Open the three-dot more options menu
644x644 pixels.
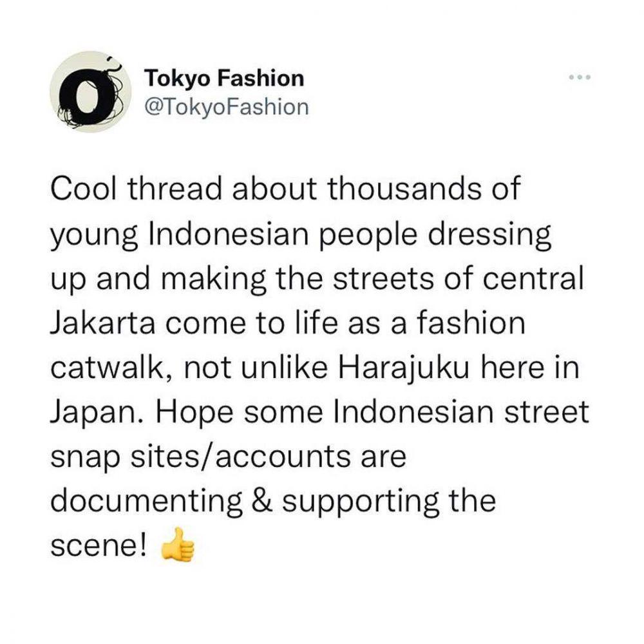pos(580,77)
